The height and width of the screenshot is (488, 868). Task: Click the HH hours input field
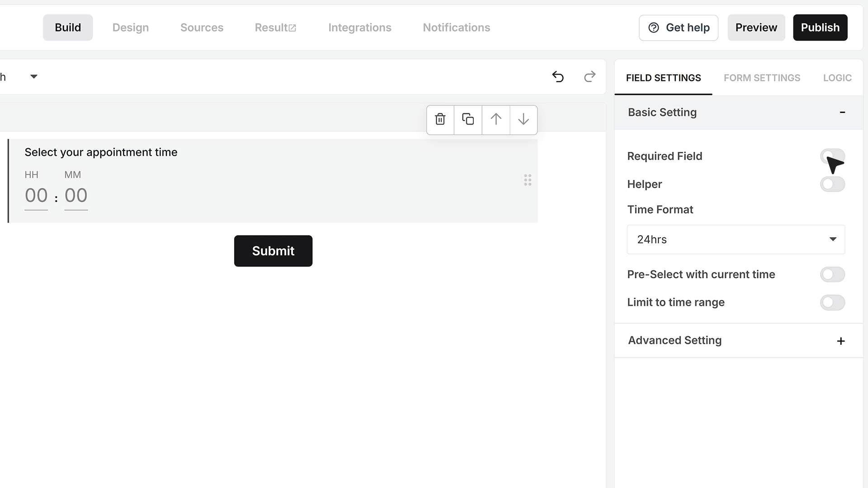click(x=36, y=196)
